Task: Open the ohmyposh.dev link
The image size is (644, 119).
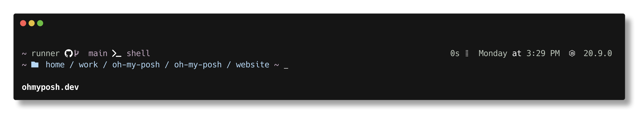Action: tap(50, 87)
